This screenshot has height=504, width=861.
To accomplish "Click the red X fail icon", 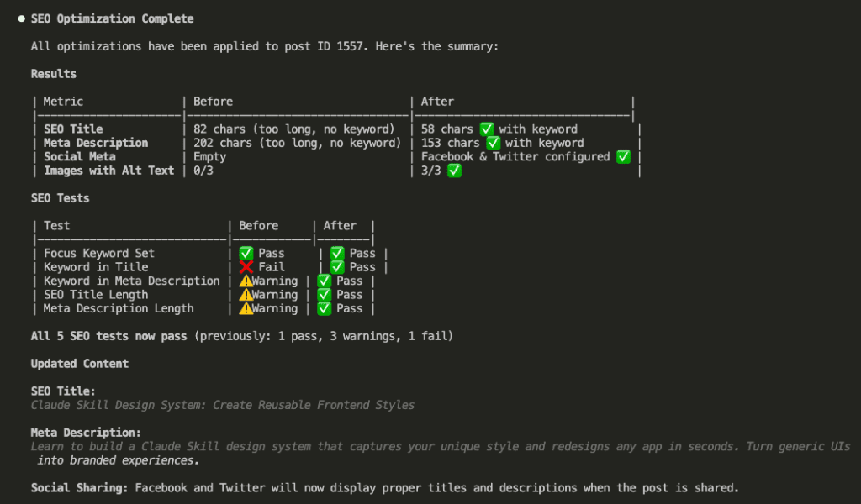I will point(246,267).
